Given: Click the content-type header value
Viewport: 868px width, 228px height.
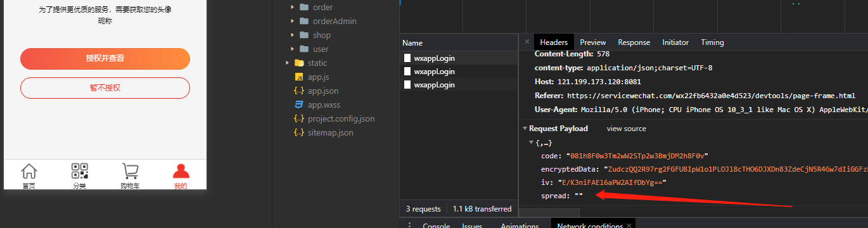Looking at the screenshot, I should (649, 68).
